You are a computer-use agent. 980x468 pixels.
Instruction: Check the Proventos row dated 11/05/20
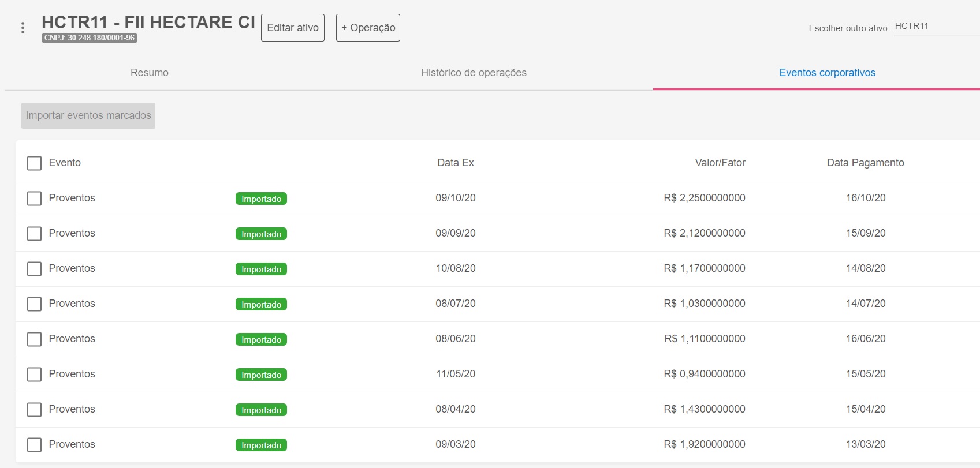(34, 375)
